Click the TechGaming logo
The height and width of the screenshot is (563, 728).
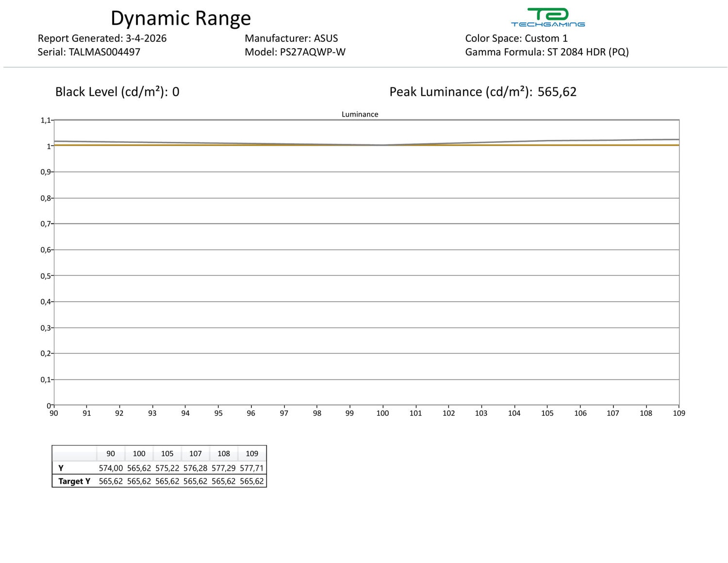click(x=547, y=17)
